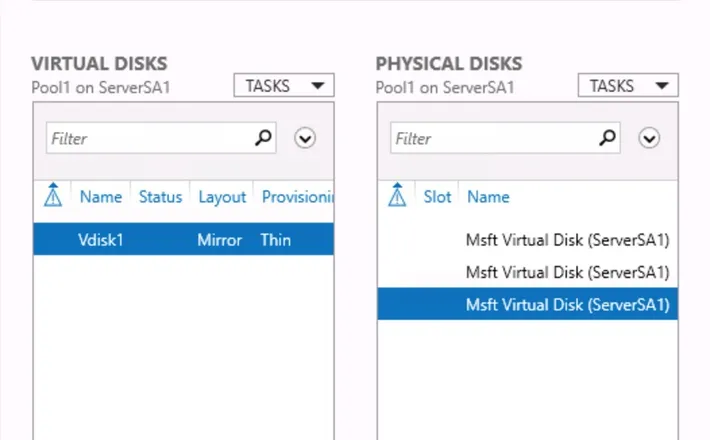Open the Virtual Disks TASKS dropdown
The height and width of the screenshot is (440, 710).
(284, 85)
